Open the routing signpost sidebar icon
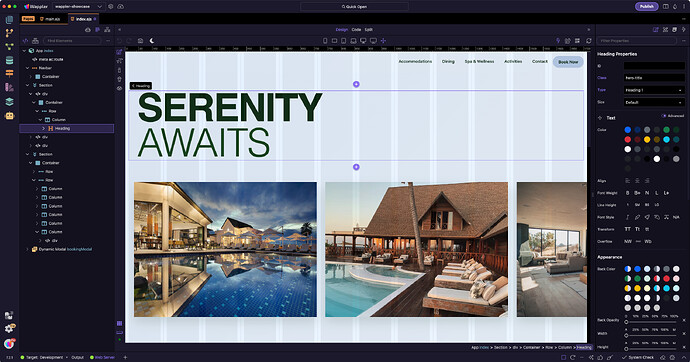690x362 pixels. coord(9,73)
